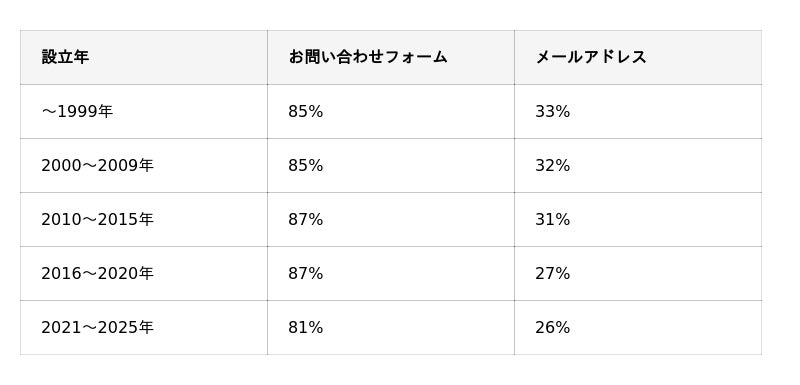Select the 2016～2020年 row label

(x=97, y=273)
